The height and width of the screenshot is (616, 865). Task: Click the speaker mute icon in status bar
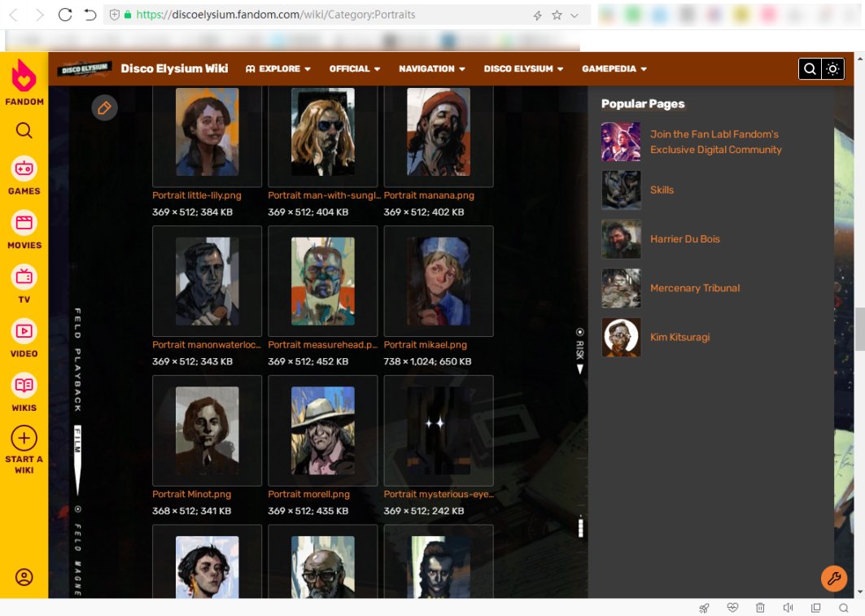click(x=788, y=608)
